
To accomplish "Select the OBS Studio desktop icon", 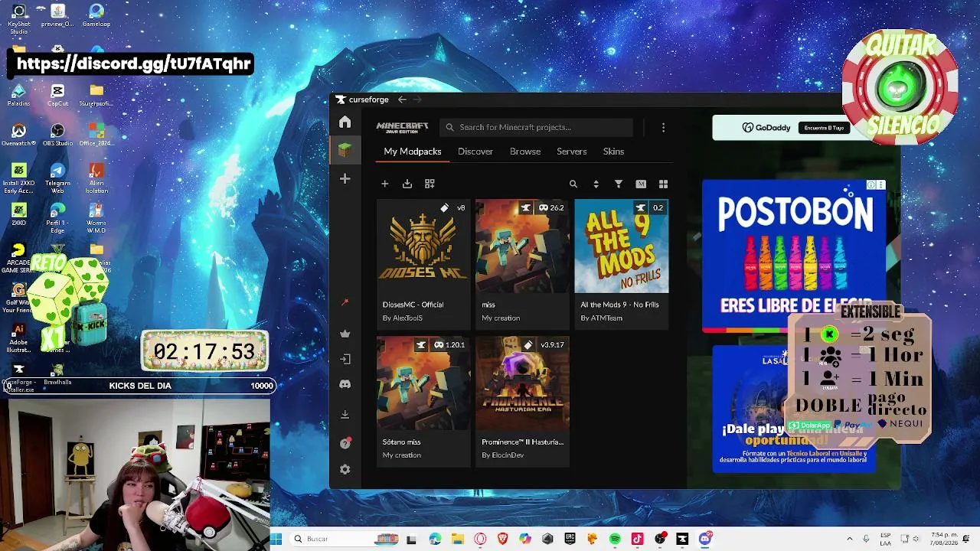I will click(57, 135).
